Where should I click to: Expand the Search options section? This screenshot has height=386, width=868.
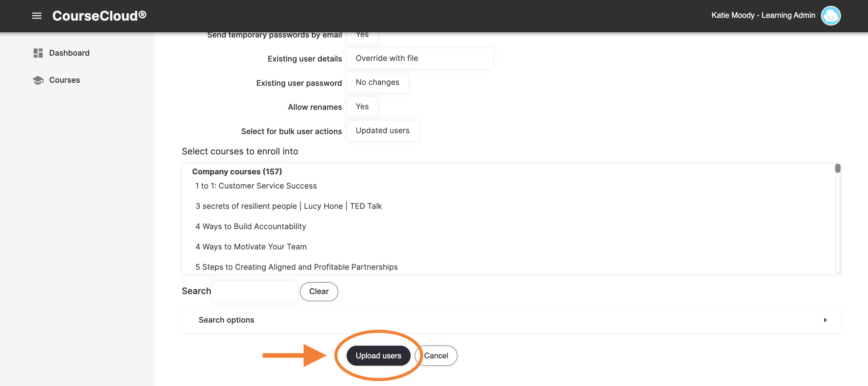(511, 320)
